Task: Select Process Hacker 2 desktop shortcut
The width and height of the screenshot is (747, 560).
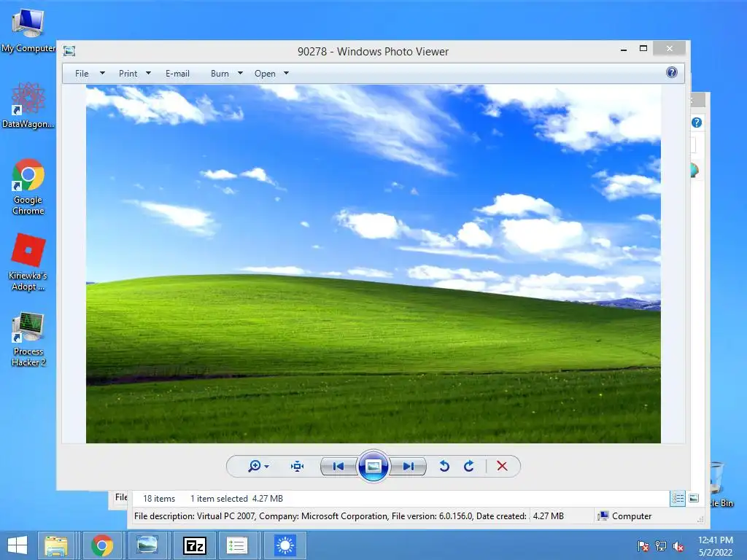Action: 28,339
